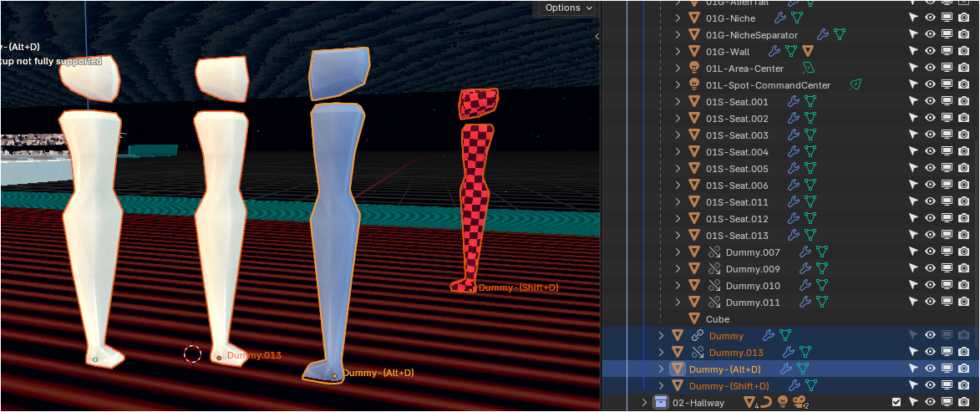Click the Dummy-(Shift+D) label in viewport
This screenshot has height=412, width=980.
coord(518,287)
